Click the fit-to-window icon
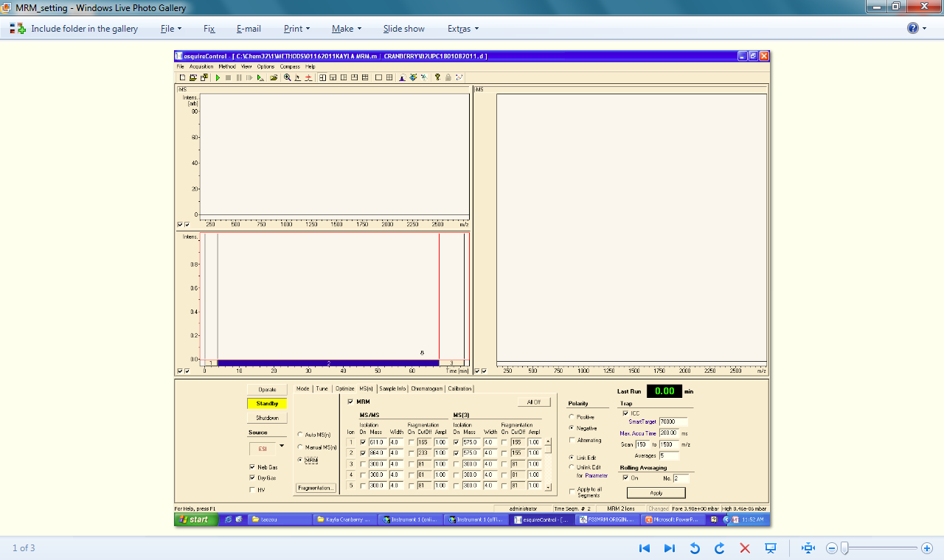The image size is (944, 560). click(808, 548)
